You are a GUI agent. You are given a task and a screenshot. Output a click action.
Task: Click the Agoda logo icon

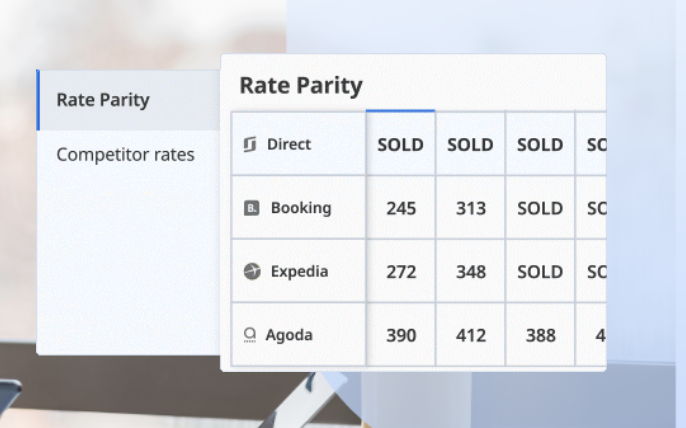tap(250, 336)
